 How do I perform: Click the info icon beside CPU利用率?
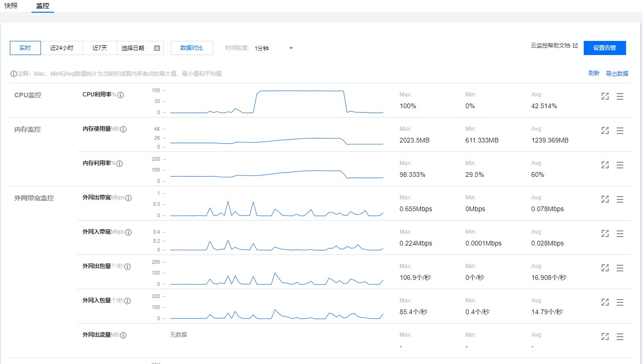click(120, 95)
